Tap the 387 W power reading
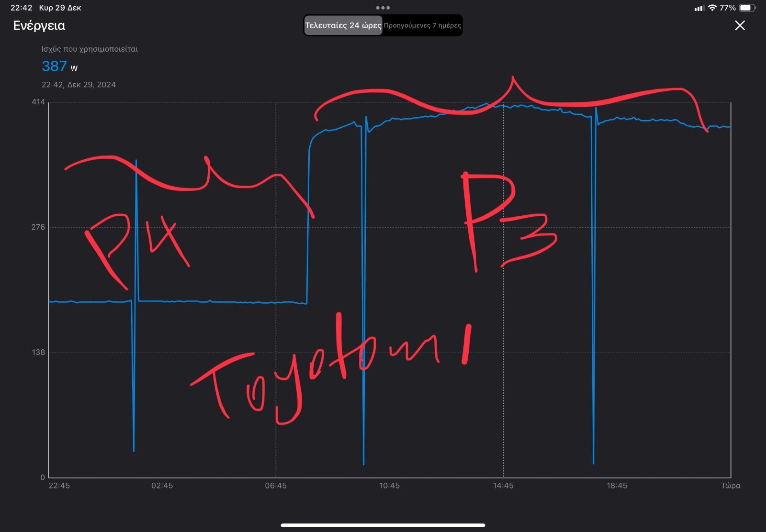The width and height of the screenshot is (766, 532). pyautogui.click(x=59, y=66)
